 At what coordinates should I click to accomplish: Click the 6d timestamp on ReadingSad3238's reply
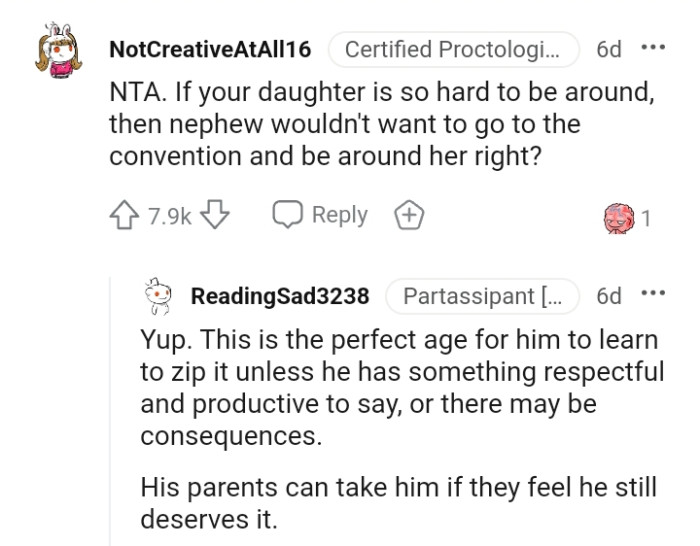tap(608, 296)
